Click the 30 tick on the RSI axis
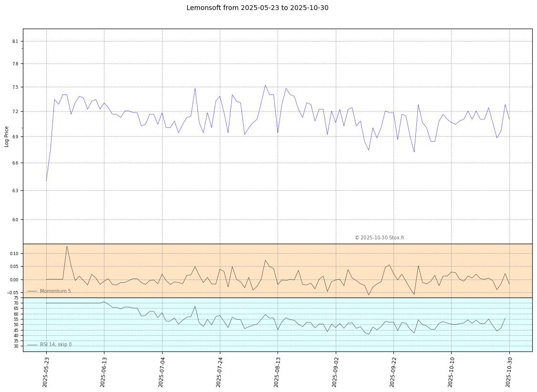Image resolution: width=537 pixels, height=392 pixels. point(16,346)
